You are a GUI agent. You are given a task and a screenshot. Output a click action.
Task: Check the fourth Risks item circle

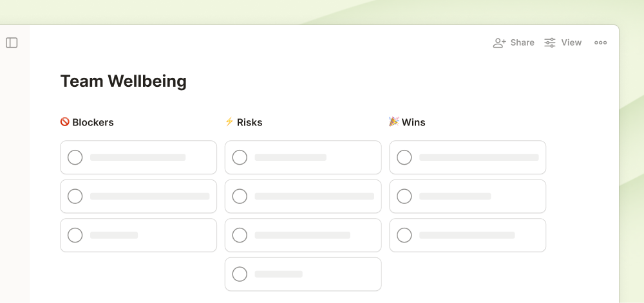(x=240, y=274)
